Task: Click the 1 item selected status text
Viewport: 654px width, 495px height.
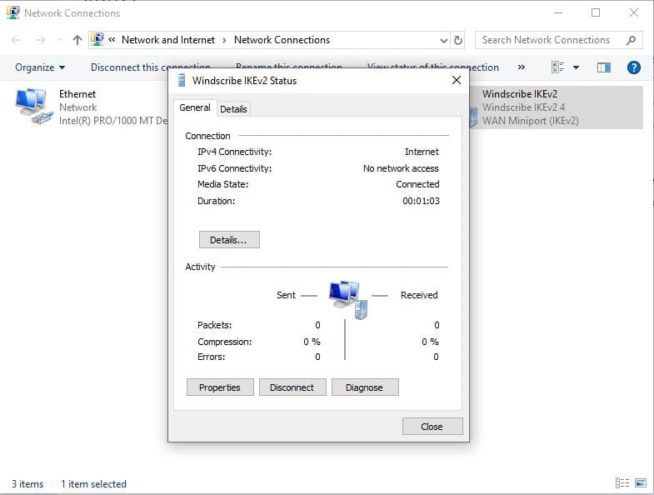Action: point(93,484)
